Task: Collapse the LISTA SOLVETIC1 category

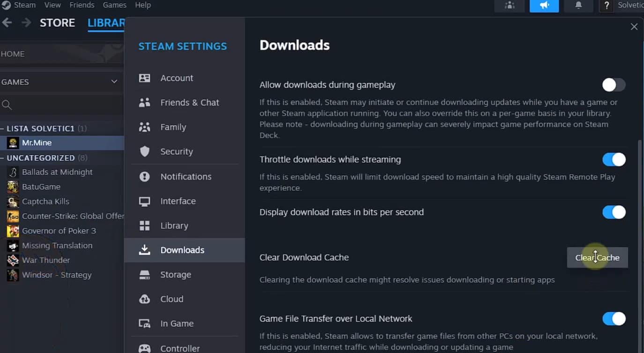Action: [3, 128]
